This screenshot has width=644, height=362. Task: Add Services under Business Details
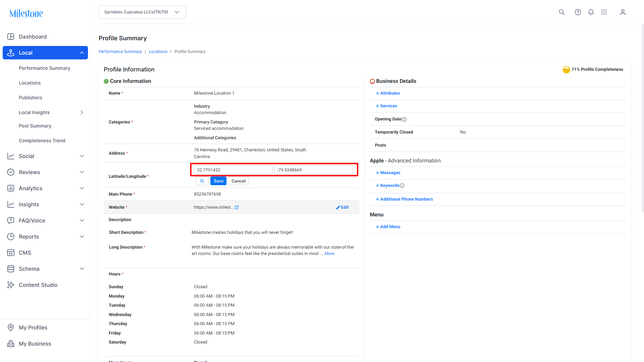click(x=386, y=106)
